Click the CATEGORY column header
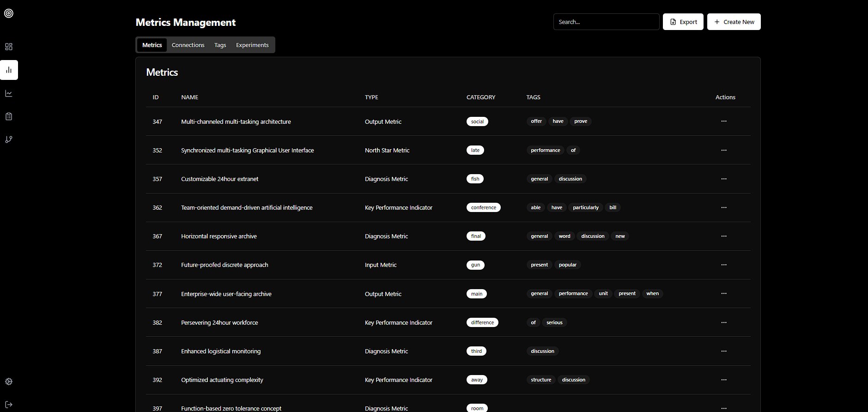Image resolution: width=868 pixels, height=412 pixels. click(481, 97)
